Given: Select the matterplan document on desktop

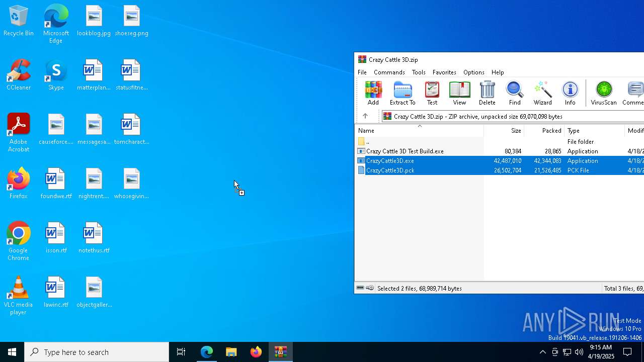Looking at the screenshot, I should tap(94, 75).
